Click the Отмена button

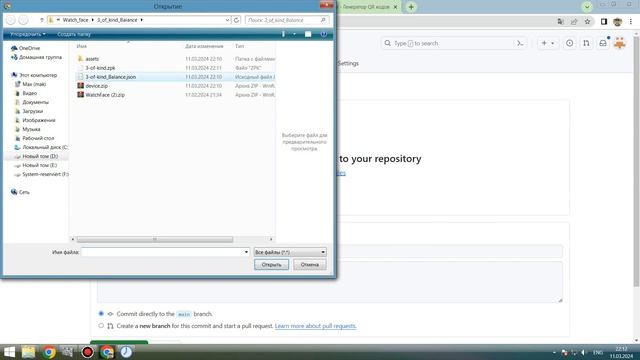click(x=310, y=264)
